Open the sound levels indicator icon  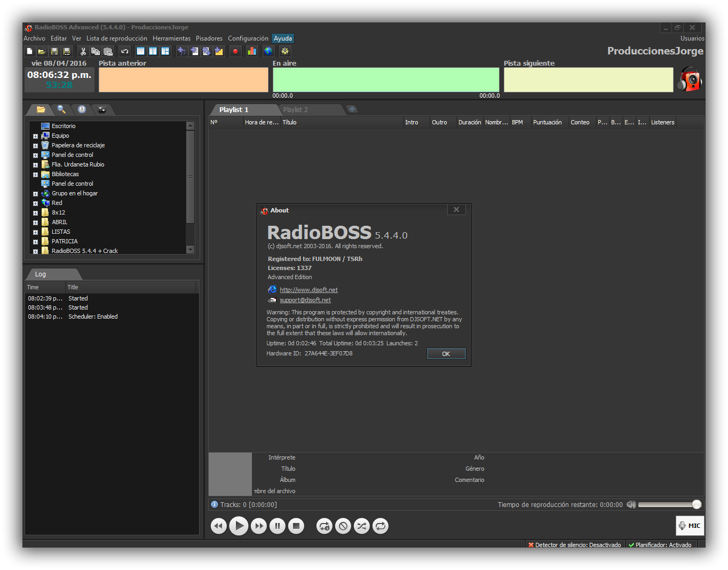251,51
